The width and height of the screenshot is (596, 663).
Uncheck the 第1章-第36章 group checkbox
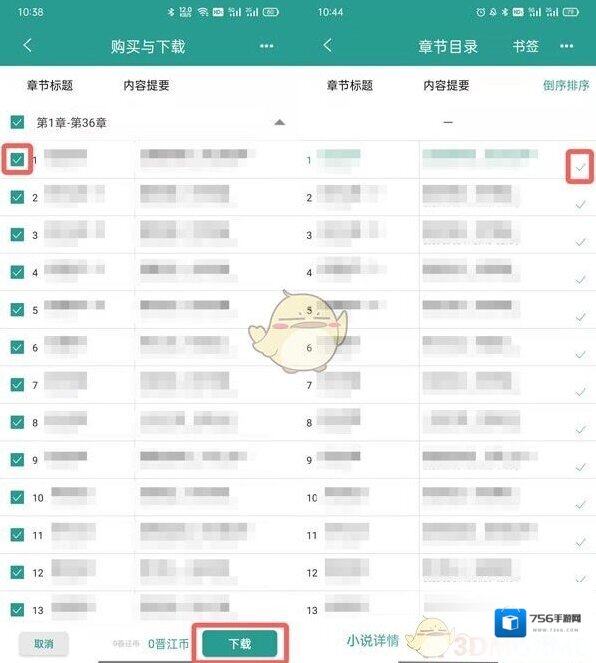(x=17, y=122)
